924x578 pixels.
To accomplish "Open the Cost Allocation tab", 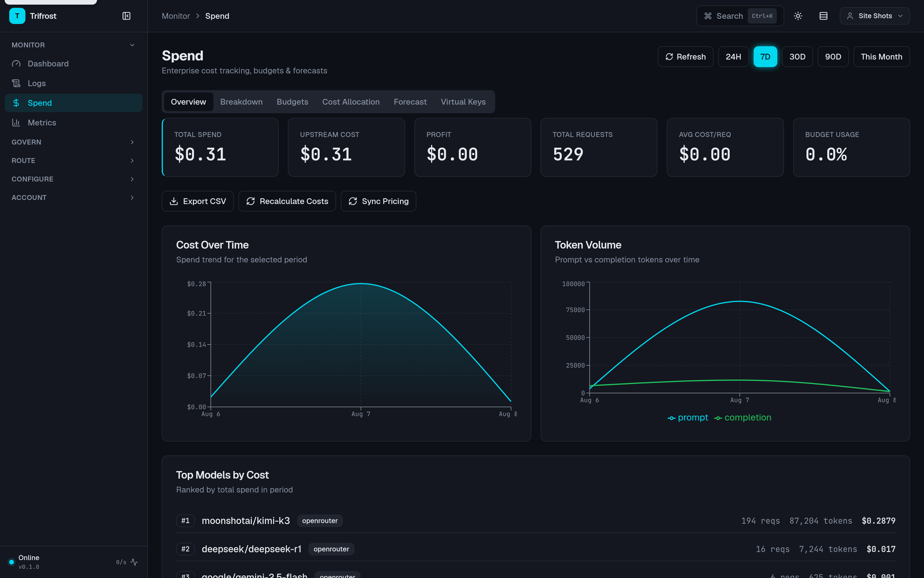I will pyautogui.click(x=351, y=102).
